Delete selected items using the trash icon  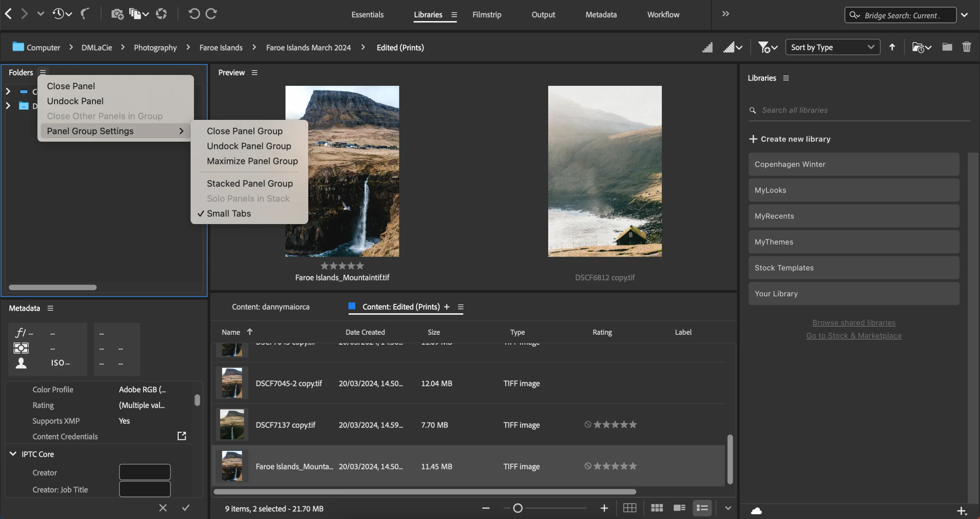point(967,47)
